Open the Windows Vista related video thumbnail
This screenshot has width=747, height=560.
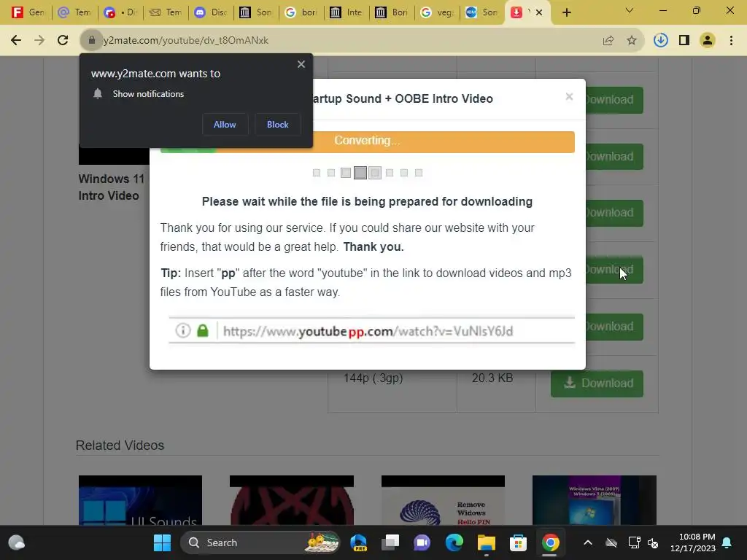594,500
